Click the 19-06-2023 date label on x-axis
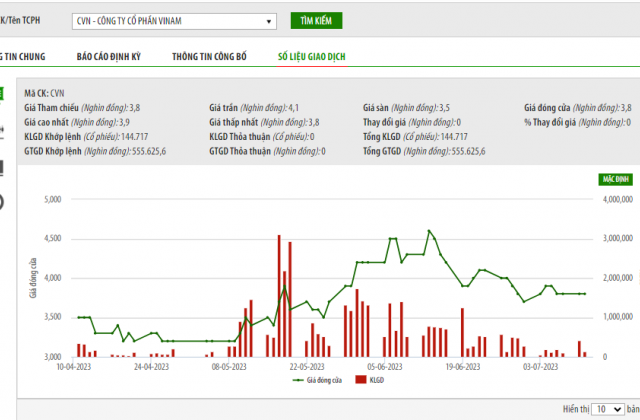The width and height of the screenshot is (640, 420). (467, 367)
